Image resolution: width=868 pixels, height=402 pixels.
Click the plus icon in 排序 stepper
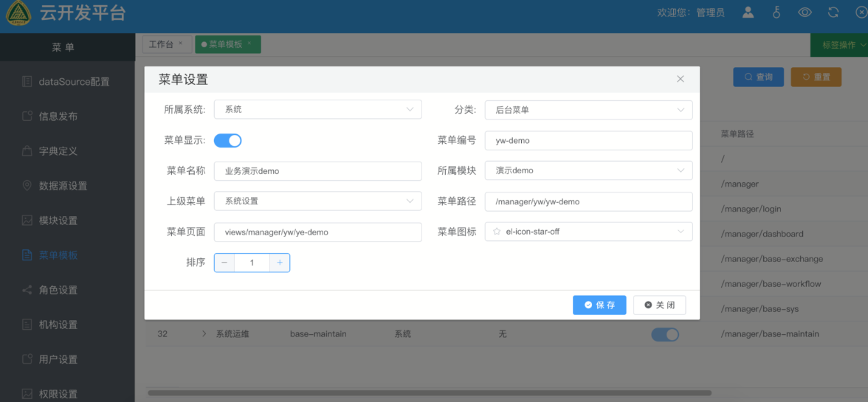280,263
